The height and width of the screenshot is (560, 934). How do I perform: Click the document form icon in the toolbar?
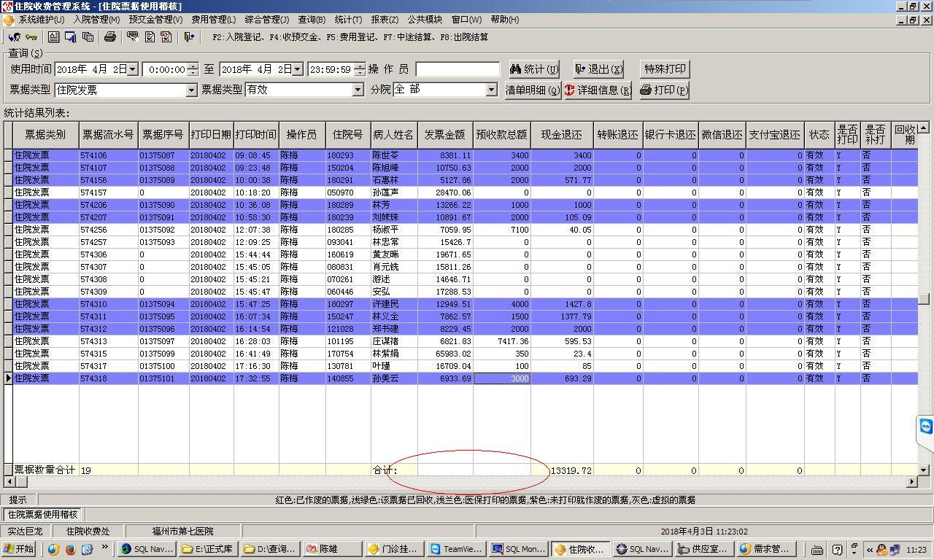53,37
